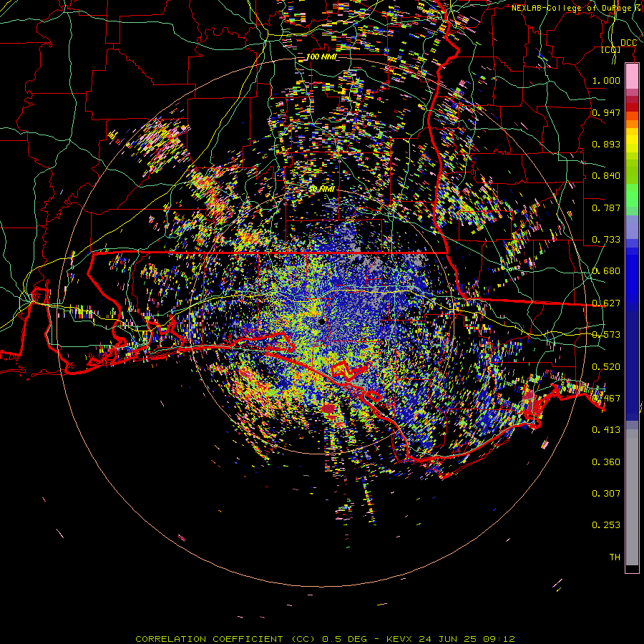The height and width of the screenshot is (644, 644).
Task: Select the 0.520 scale value
Action: tap(606, 367)
